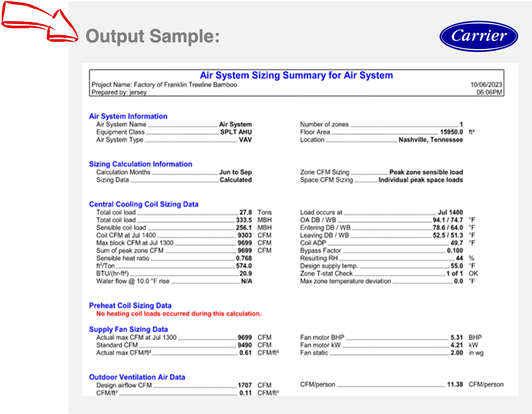Click the report date 10/06/2023
This screenshot has width=532, height=414.
pos(486,85)
